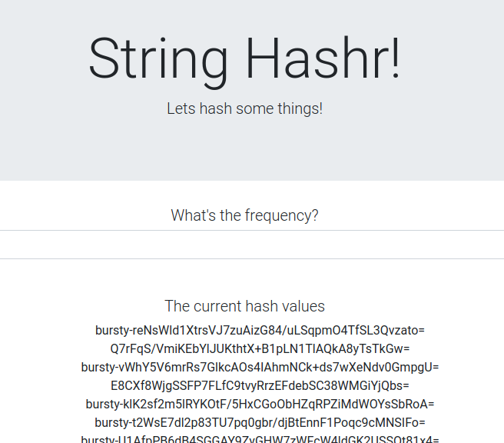This screenshot has height=443, width=504.
Task: Select the hash starting with bursty-klK2sf2
Action: [x=260, y=404]
